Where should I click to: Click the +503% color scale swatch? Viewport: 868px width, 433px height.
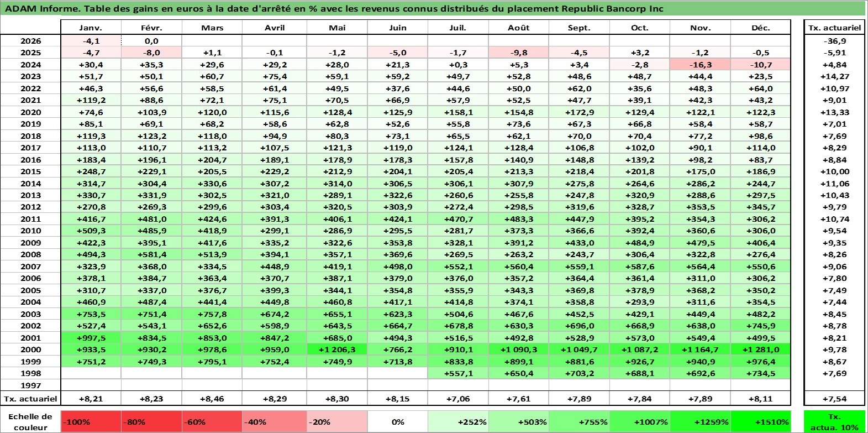[x=519, y=421]
